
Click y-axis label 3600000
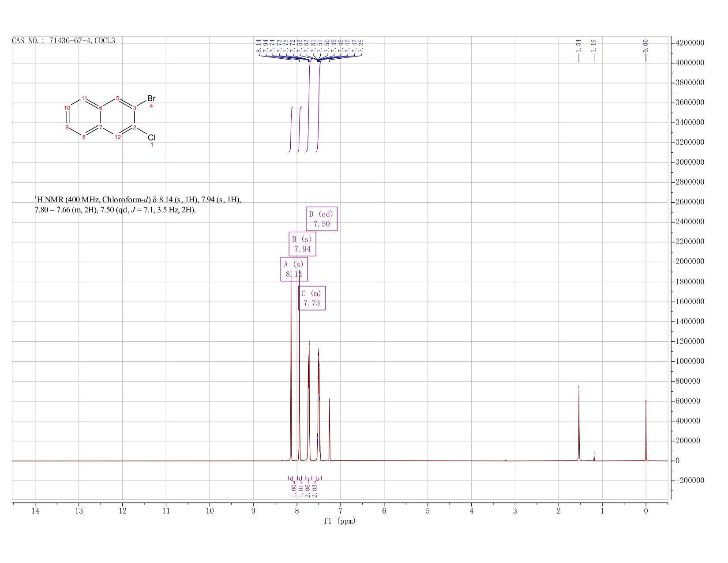[x=690, y=102]
